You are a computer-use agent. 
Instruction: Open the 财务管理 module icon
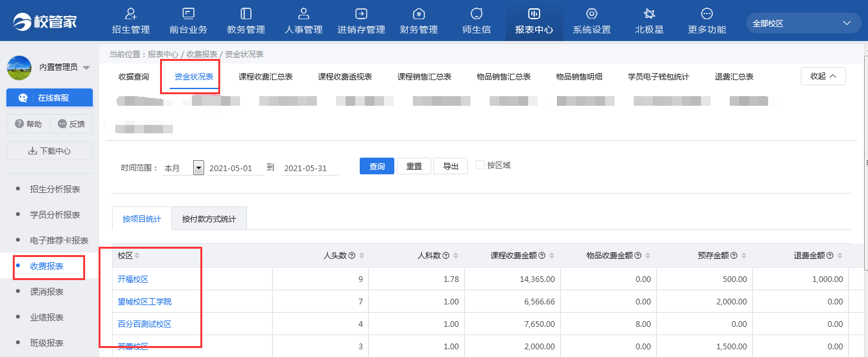419,13
